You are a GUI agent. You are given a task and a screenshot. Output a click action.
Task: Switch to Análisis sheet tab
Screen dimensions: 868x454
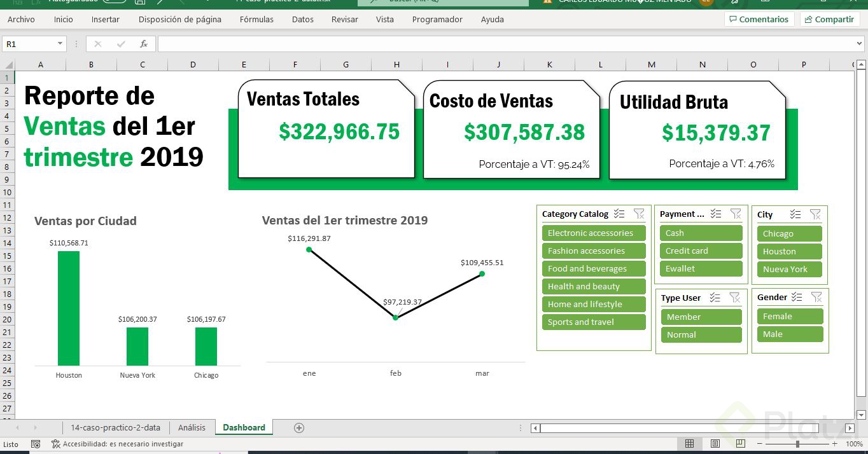tap(192, 428)
